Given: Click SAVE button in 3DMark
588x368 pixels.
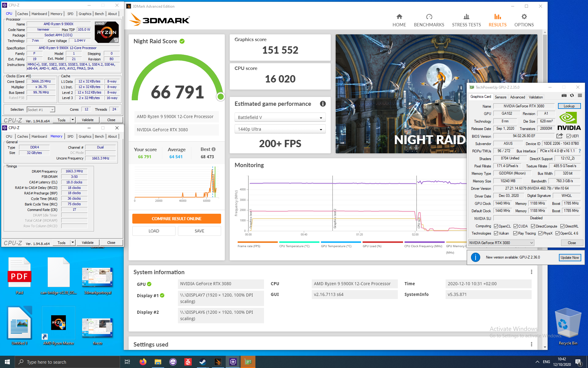Looking at the screenshot, I should pyautogui.click(x=199, y=231).
